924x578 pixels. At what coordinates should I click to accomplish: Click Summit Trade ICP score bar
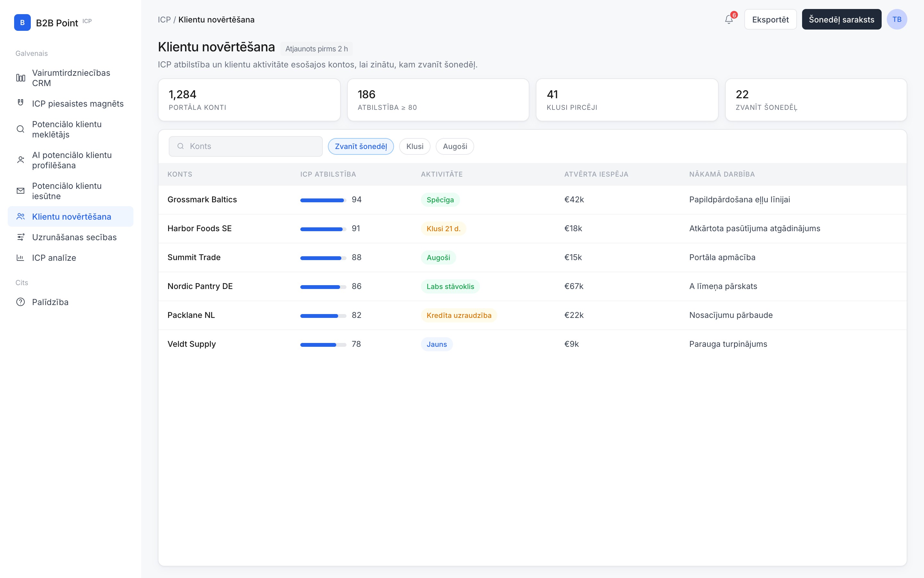pyautogui.click(x=323, y=258)
